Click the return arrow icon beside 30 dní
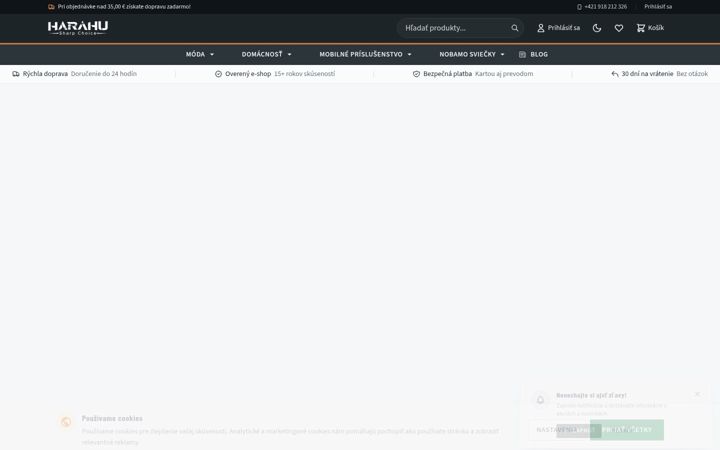 [615, 74]
